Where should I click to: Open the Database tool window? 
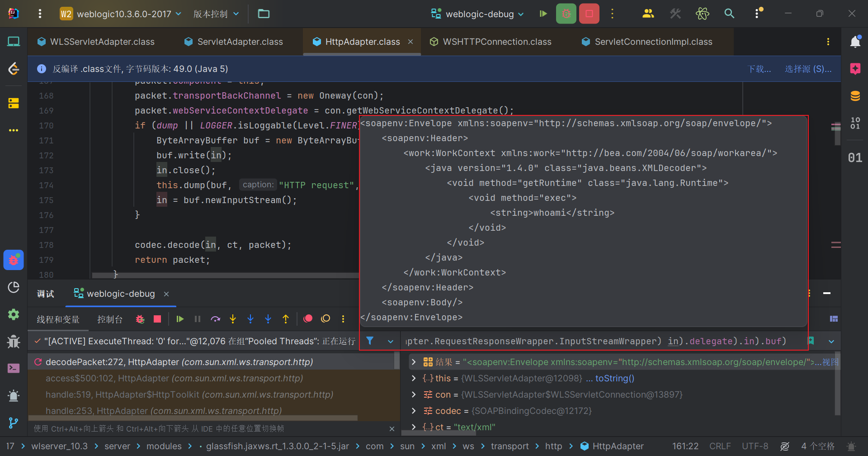(855, 96)
